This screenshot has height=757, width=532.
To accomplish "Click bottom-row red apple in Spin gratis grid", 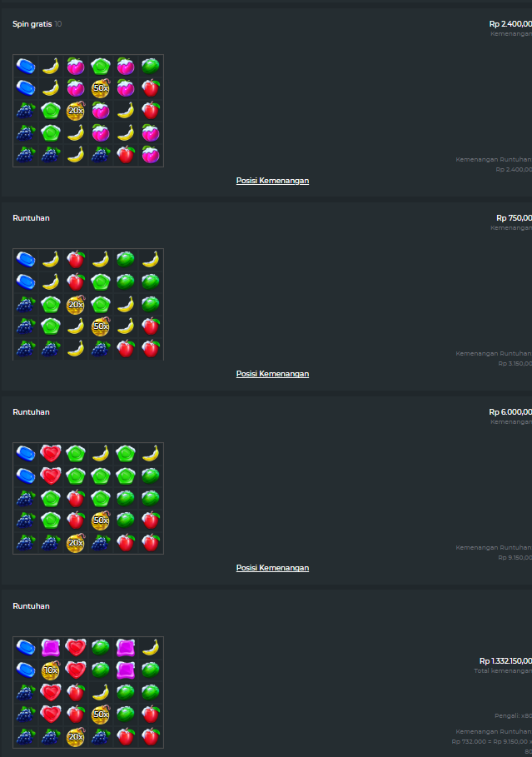I will [126, 155].
